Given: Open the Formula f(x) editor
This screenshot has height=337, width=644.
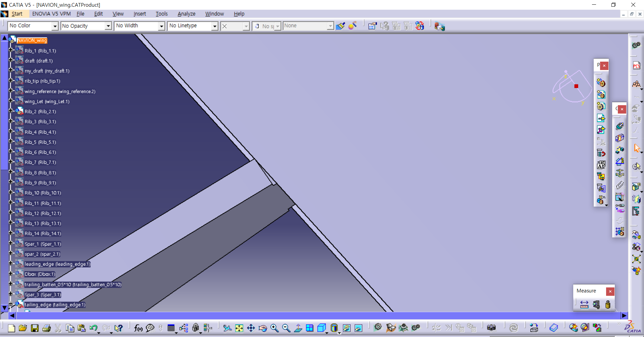Looking at the screenshot, I should (138, 328).
